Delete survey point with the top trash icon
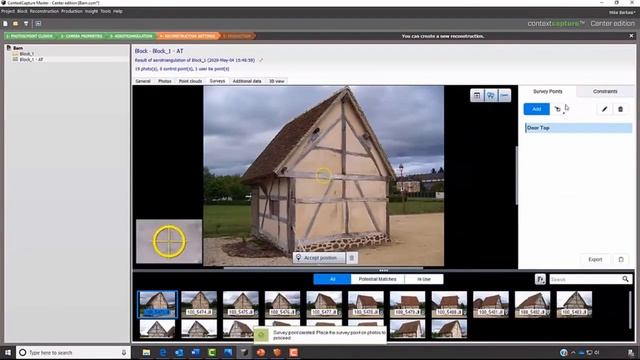 (x=620, y=109)
